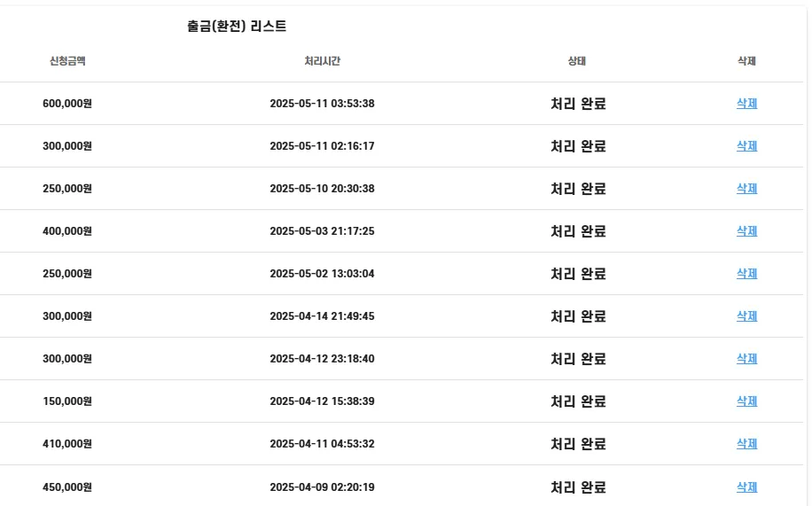Click the 상태 column header

577,61
